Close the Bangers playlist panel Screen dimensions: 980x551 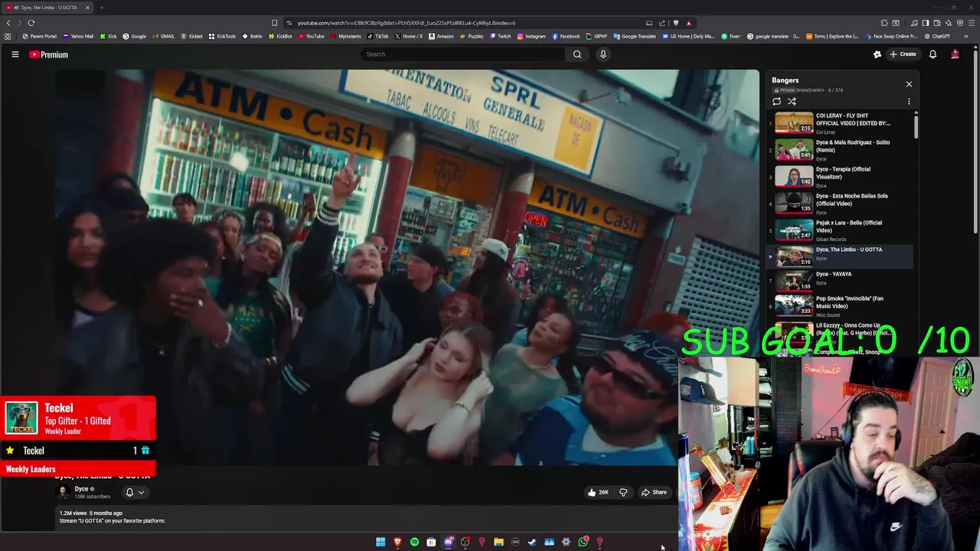pyautogui.click(x=909, y=84)
